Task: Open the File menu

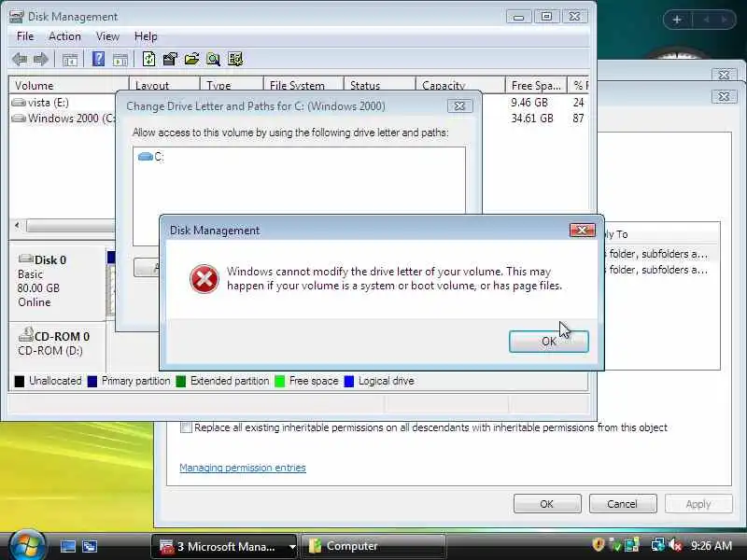Action: click(25, 36)
